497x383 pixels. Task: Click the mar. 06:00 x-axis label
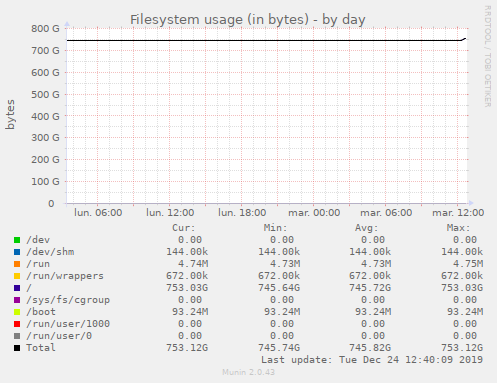click(x=386, y=213)
